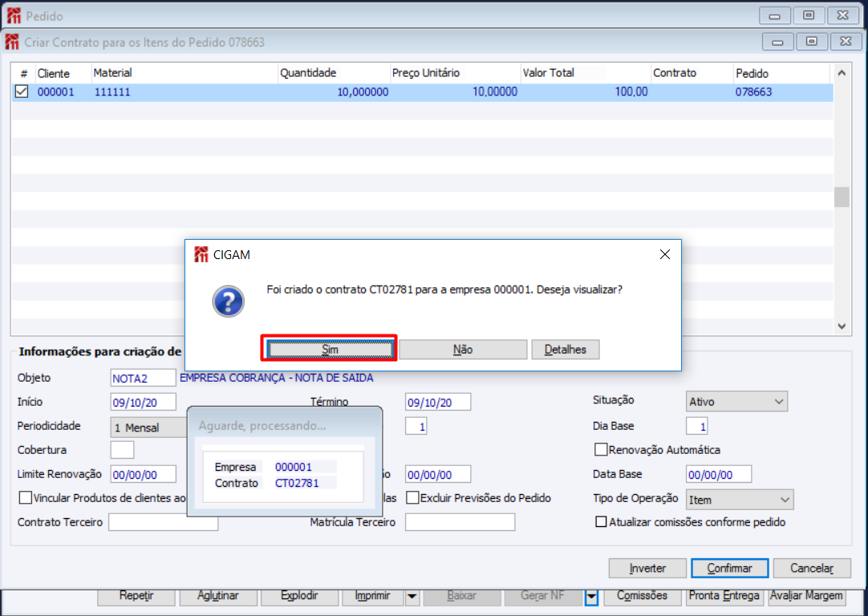The image size is (868, 616).
Task: Click Repetir in Pedido window
Action: 136,596
